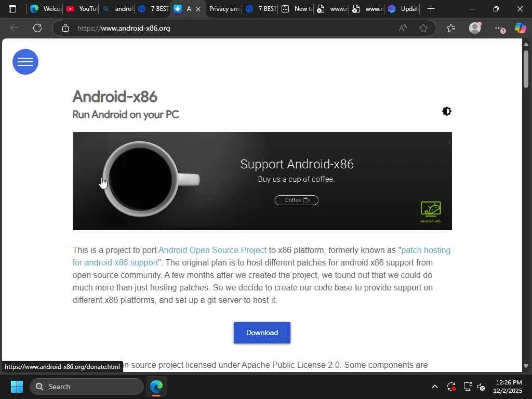Click the muted volume tray icon
Viewport: 532px width, 399px height.
[x=481, y=387]
